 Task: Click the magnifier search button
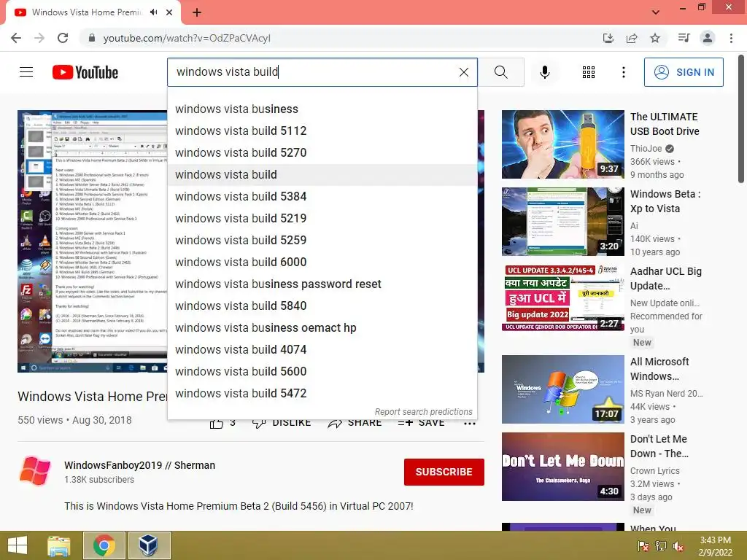[500, 72]
